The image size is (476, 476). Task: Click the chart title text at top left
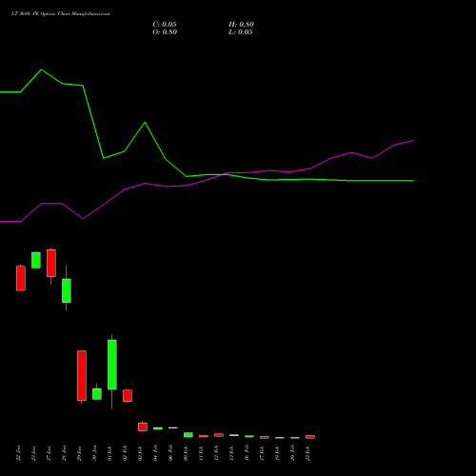(x=60, y=14)
